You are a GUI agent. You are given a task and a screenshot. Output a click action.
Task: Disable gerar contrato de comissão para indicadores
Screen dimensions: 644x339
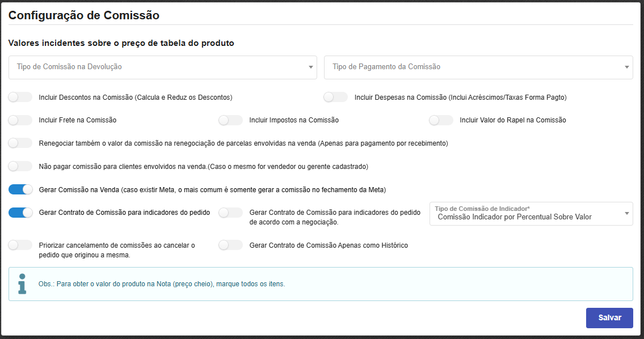20,212
